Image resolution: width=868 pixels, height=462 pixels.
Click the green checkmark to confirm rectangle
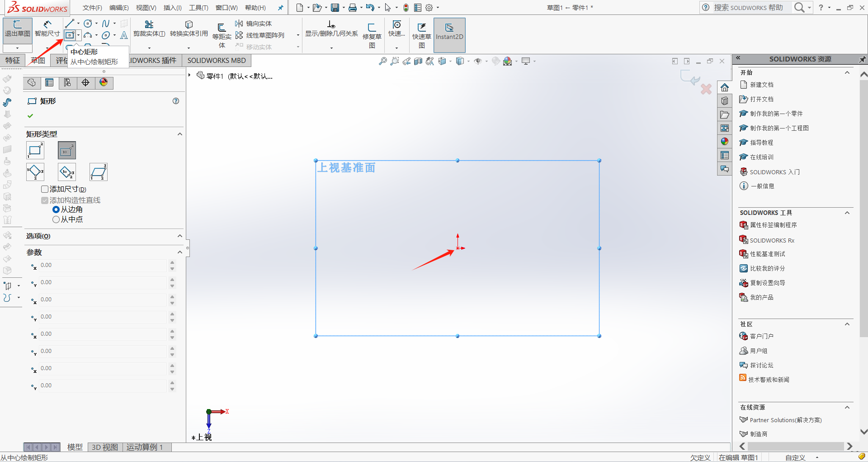(x=30, y=116)
